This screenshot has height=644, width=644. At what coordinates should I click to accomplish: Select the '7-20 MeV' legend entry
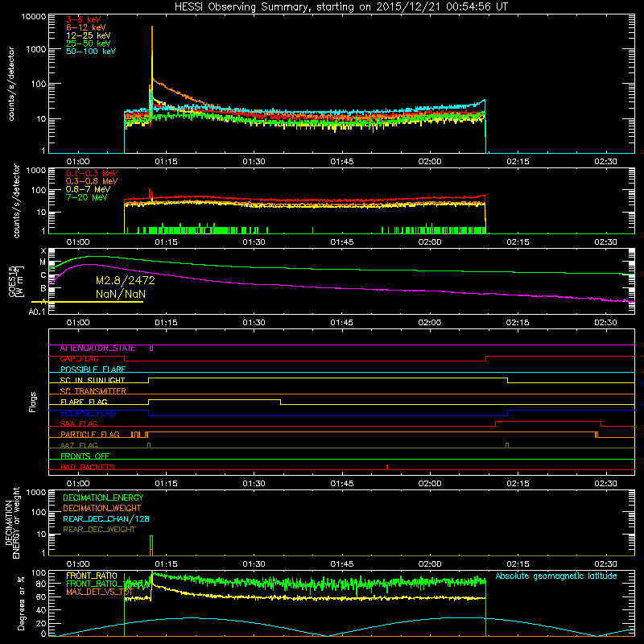pyautogui.click(x=86, y=197)
